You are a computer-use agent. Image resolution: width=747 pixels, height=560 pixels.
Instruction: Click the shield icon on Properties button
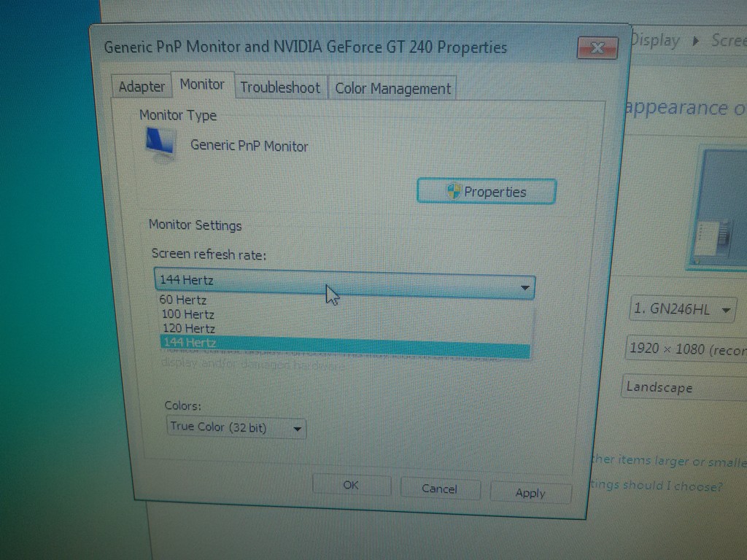point(453,191)
